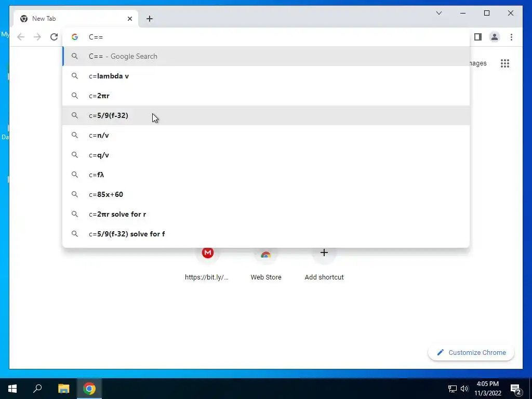Open the volume tray icon
The width and height of the screenshot is (532, 399).
tap(464, 389)
